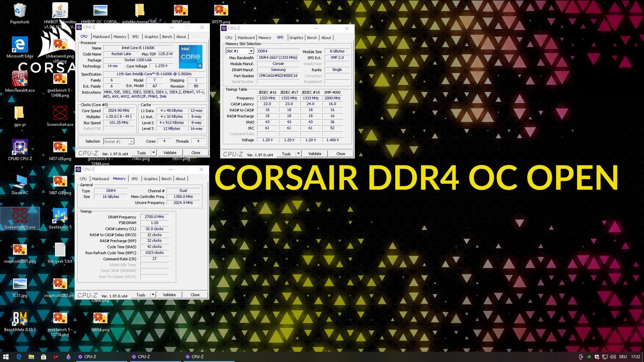
Task: Launch MemTweakIt.exe desktop icon
Action: (x=20, y=82)
